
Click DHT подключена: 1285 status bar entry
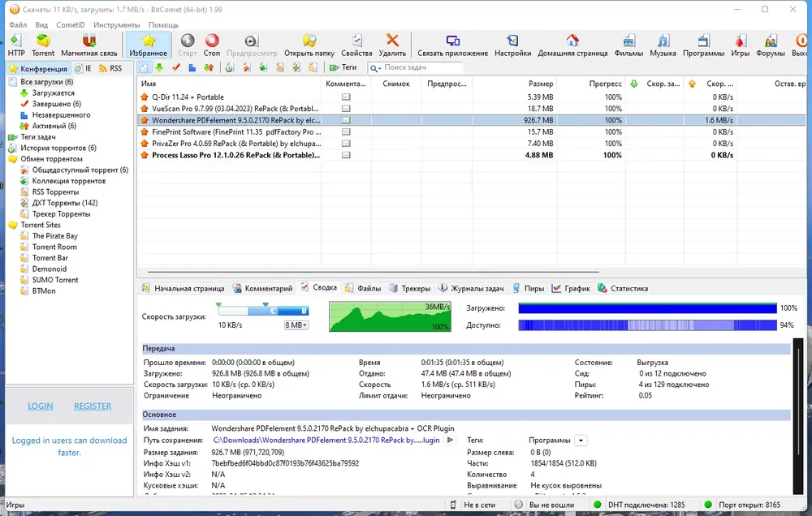pos(646,505)
